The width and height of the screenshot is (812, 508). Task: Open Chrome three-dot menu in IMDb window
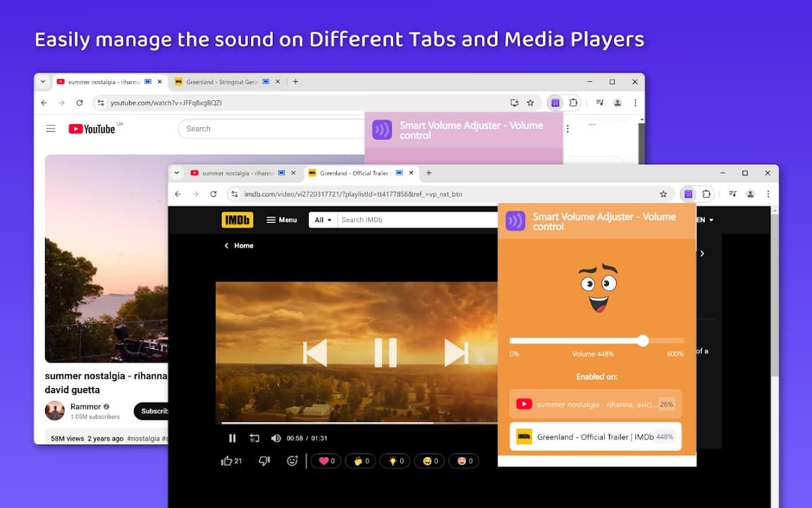point(768,194)
